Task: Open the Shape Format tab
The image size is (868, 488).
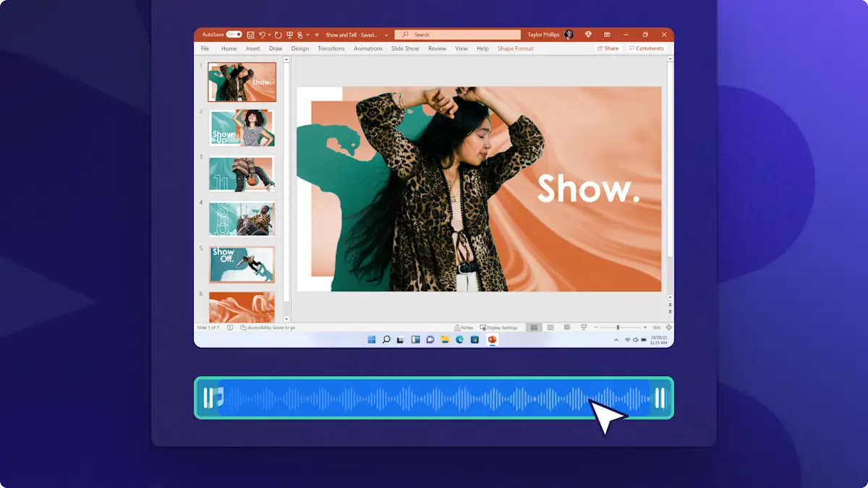Action: point(515,48)
